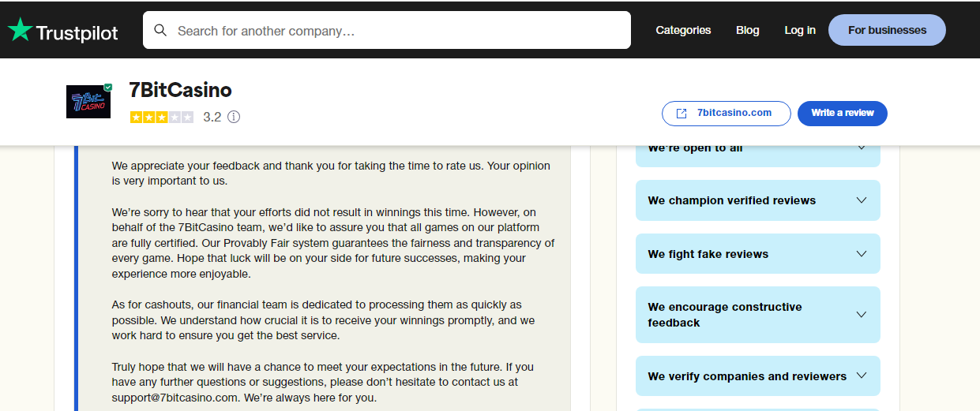980x411 pixels.
Task: Click the star rating graphic for 7BitCasino
Action: pos(162,117)
